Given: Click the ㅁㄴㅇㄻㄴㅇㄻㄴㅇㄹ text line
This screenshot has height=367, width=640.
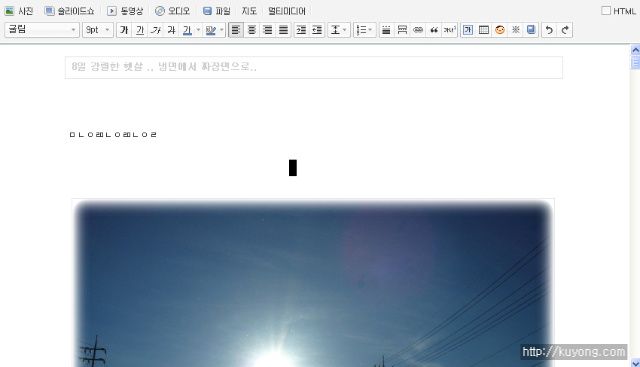Looking at the screenshot, I should coord(113,134).
